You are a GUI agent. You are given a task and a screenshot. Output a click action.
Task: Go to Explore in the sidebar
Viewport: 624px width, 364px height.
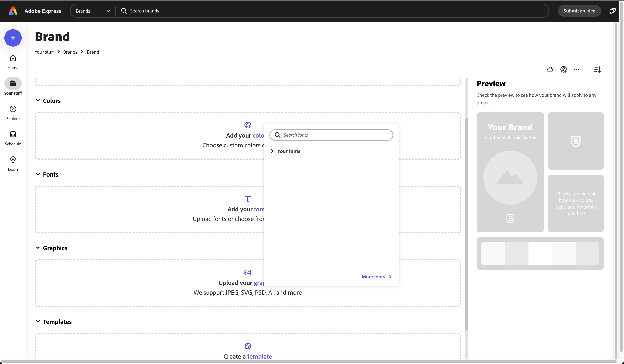(13, 113)
